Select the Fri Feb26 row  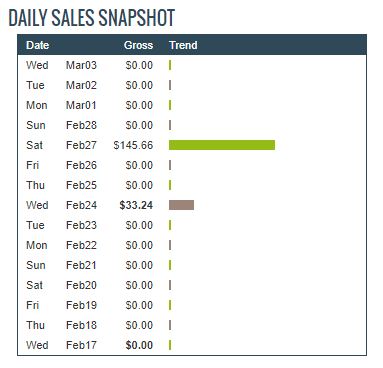pos(192,165)
